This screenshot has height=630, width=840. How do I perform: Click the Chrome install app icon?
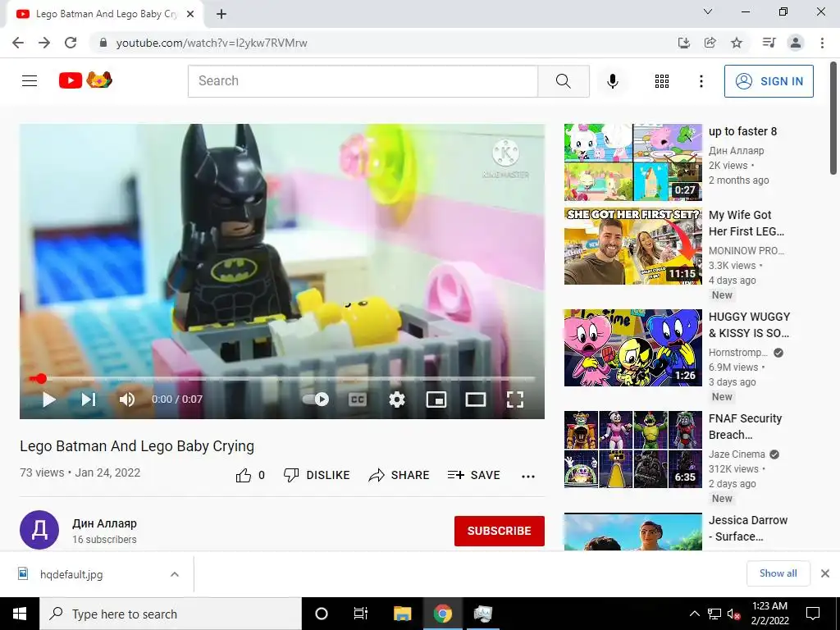click(x=684, y=43)
